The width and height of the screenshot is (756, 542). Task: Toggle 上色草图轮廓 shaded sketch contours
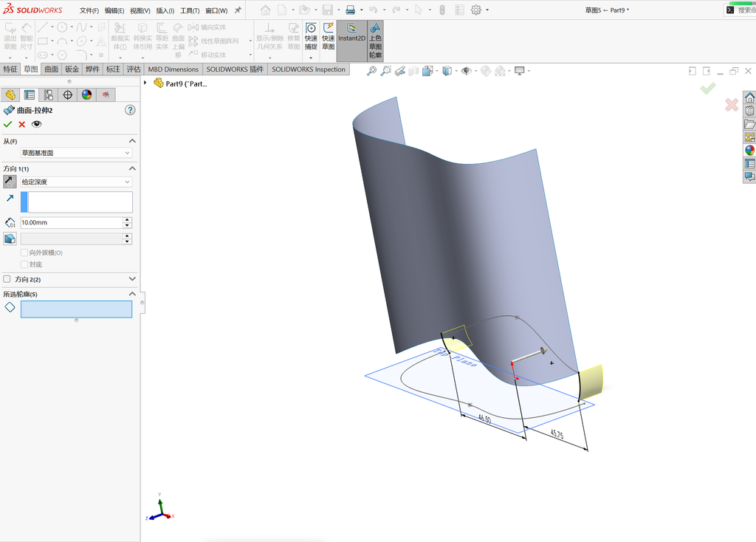point(375,41)
